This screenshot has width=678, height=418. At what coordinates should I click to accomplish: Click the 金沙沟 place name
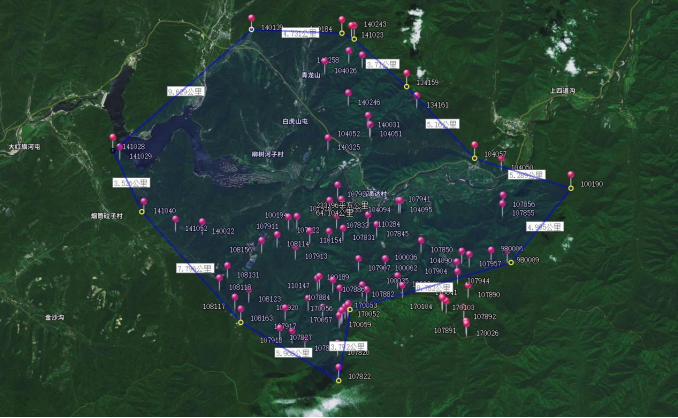(x=54, y=317)
